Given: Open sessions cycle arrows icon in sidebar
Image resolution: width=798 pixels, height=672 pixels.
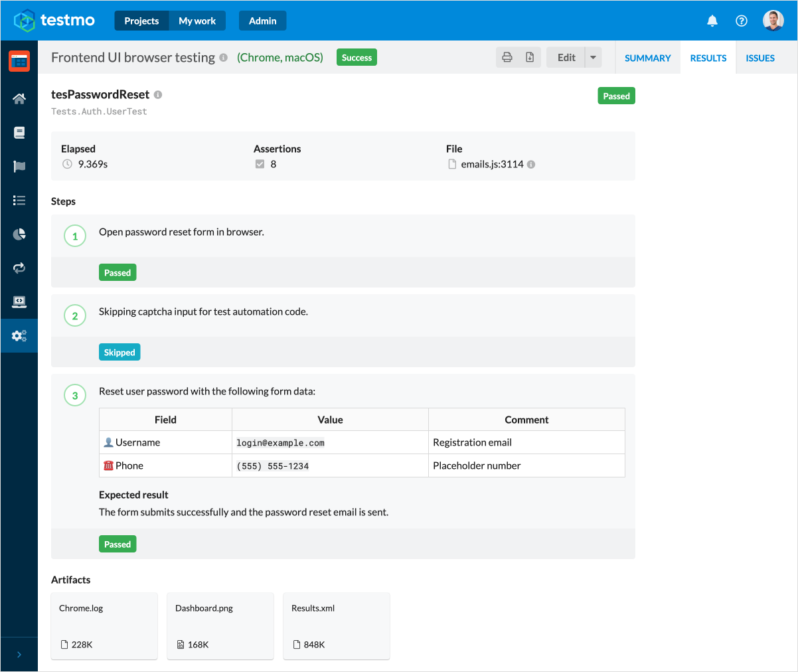Looking at the screenshot, I should [x=19, y=268].
